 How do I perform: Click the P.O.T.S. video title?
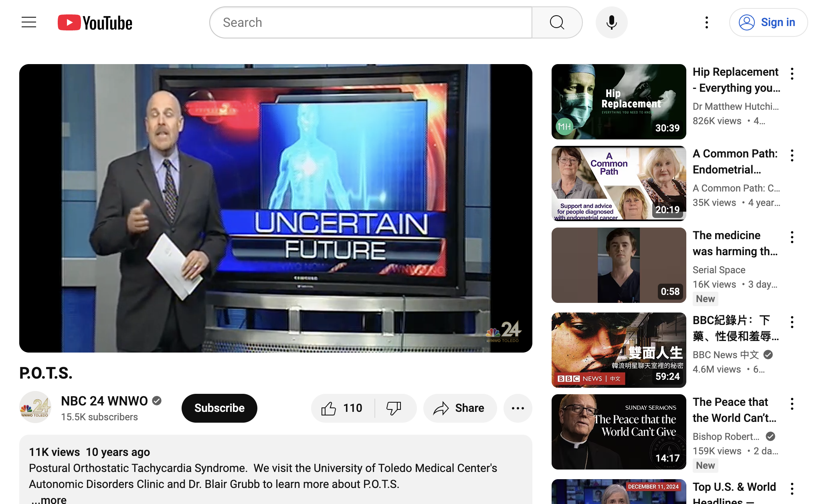[x=46, y=373]
